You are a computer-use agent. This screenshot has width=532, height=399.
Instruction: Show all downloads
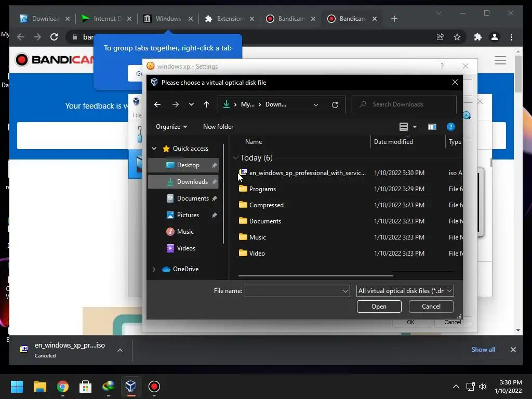tap(483, 350)
